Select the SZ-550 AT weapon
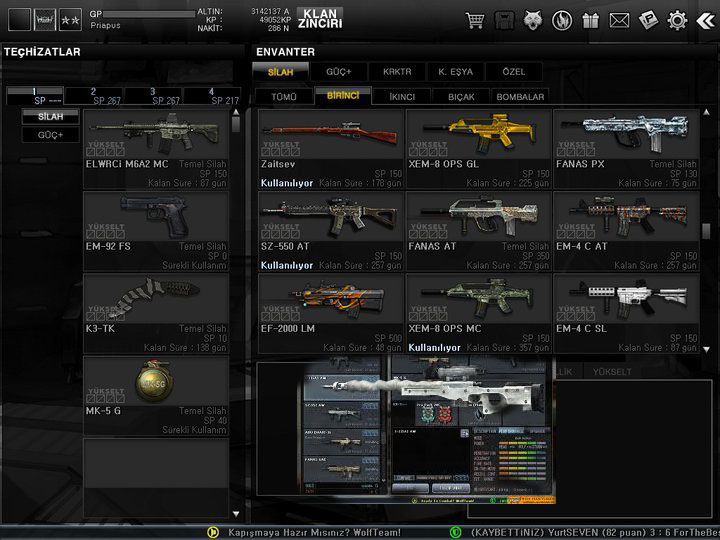 point(331,231)
